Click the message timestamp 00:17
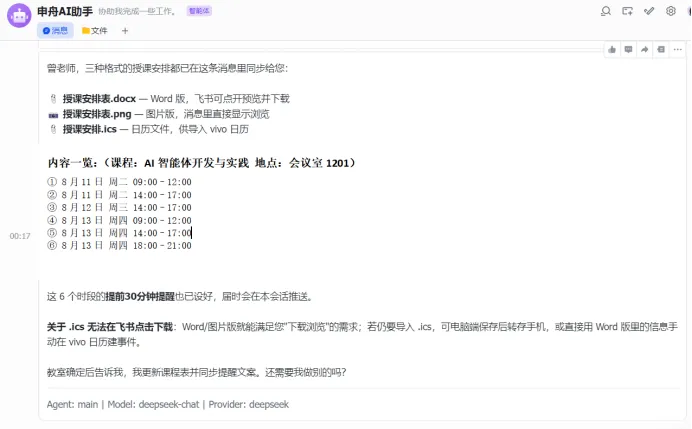The width and height of the screenshot is (692, 429). [20, 236]
